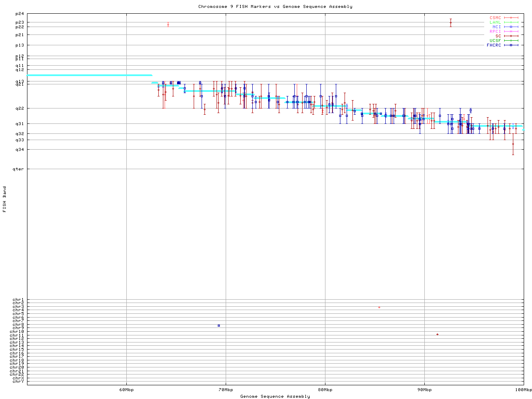This screenshot has height=399, width=532.
Task: Click the FHCRC legend marker symbol
Action: click(511, 45)
